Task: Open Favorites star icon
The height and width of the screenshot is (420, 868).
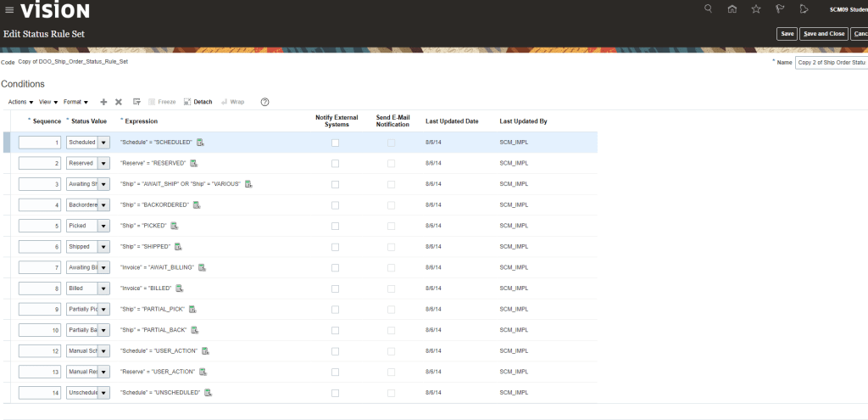Action: (x=756, y=9)
